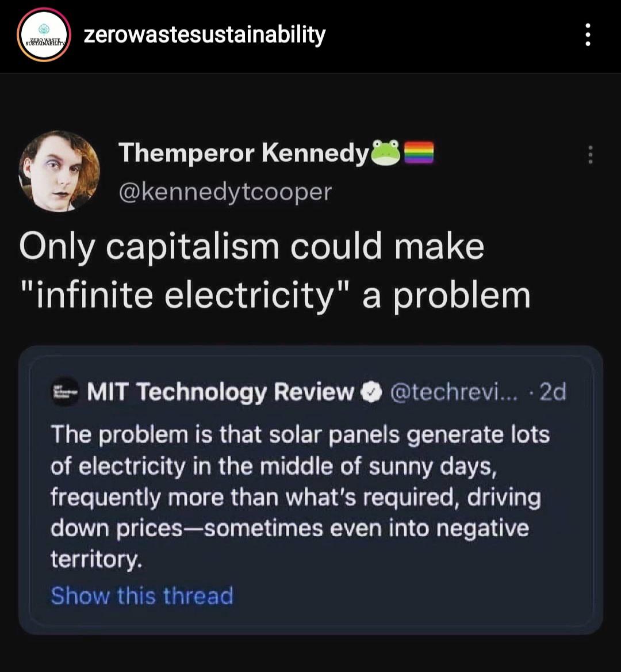Click the @kennedytcooper handle
Viewport: 621px width, 672px height.
(x=225, y=192)
